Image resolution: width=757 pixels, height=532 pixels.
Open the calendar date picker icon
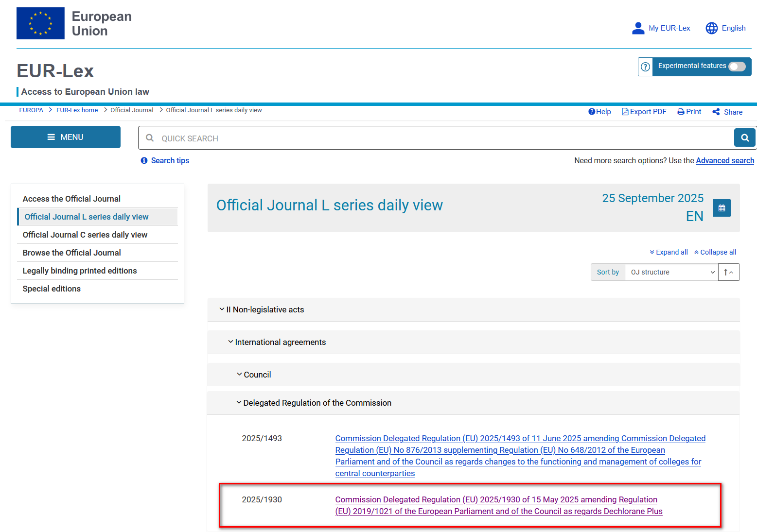722,208
